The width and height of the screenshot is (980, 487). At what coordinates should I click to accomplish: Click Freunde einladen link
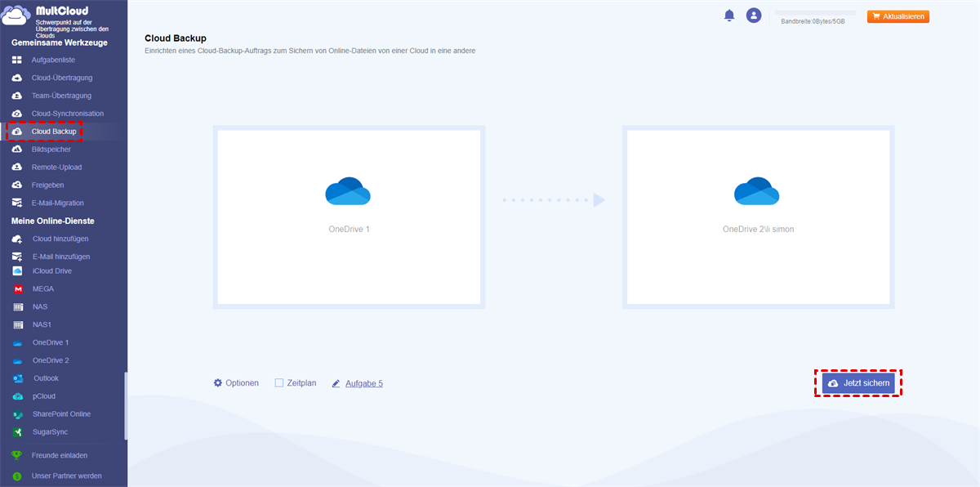point(60,455)
